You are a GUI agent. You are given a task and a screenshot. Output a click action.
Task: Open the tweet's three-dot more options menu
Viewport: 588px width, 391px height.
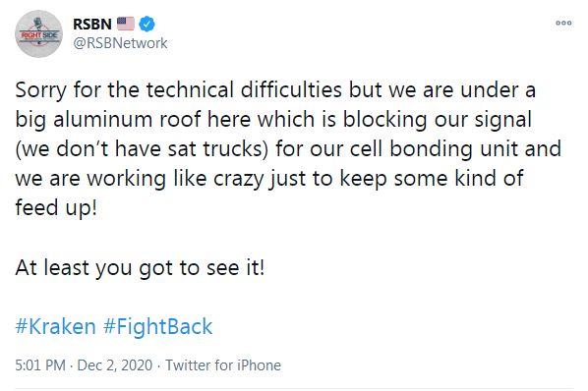click(x=563, y=24)
